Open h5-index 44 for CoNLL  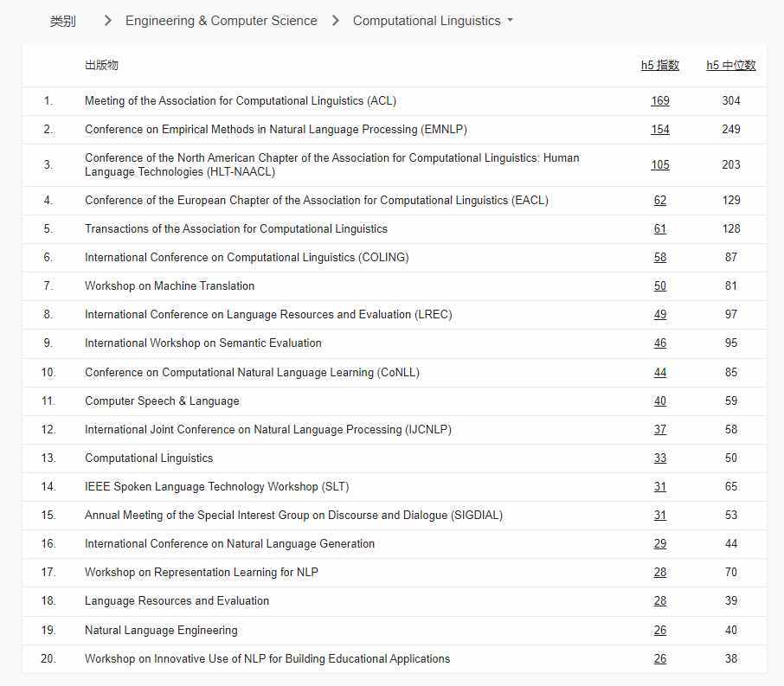[x=660, y=372]
